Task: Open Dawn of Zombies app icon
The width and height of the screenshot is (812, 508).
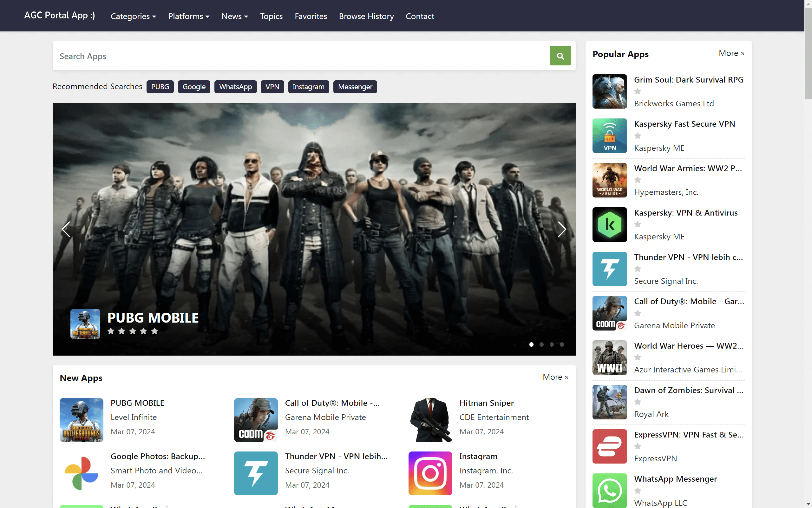Action: point(609,402)
